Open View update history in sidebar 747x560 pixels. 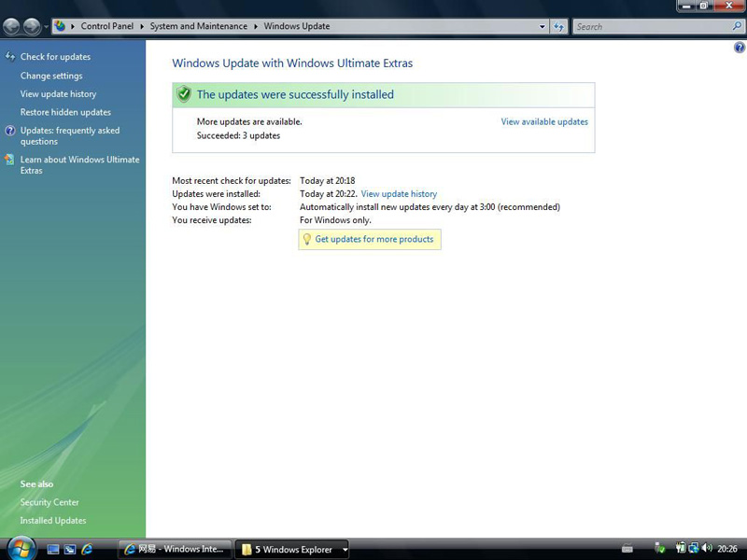point(58,94)
